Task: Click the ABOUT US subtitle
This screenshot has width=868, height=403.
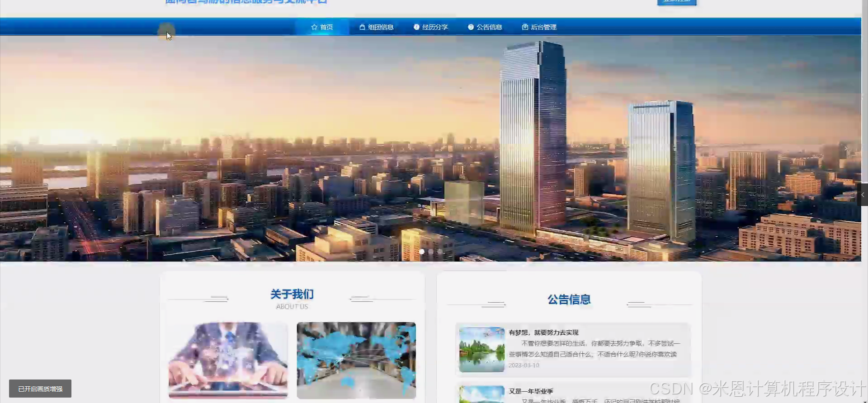Action: (292, 306)
